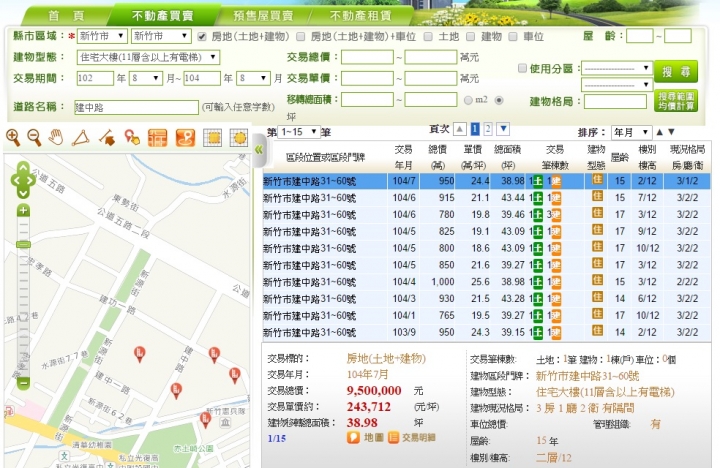The height and width of the screenshot is (468, 720).
Task: Click the green 搜尋 search button
Action: pos(676,71)
